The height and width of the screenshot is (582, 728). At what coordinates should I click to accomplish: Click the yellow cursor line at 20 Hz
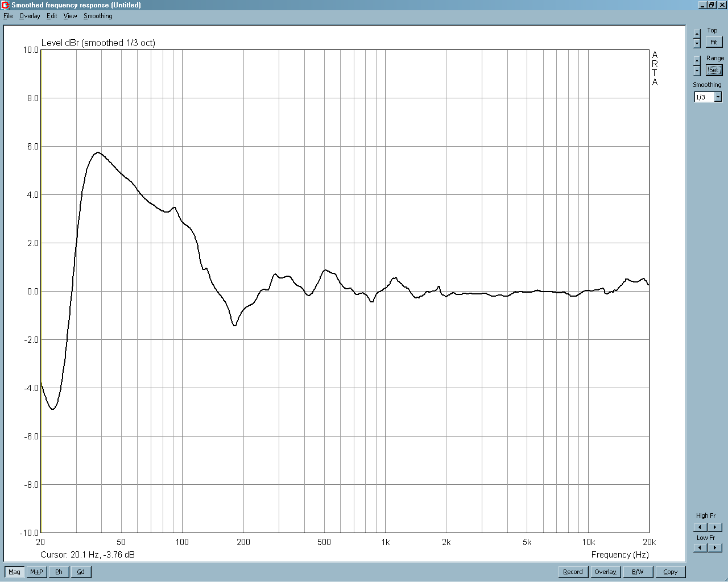41,291
